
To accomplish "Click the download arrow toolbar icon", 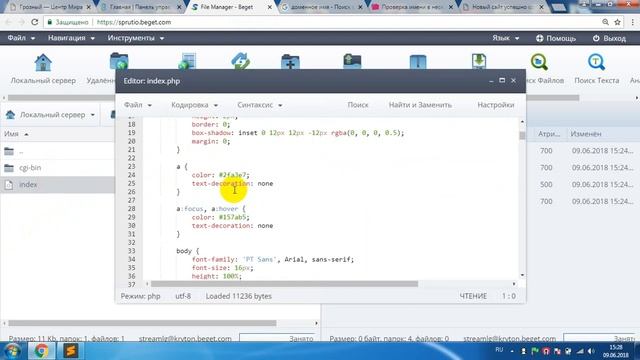I will [479, 61].
